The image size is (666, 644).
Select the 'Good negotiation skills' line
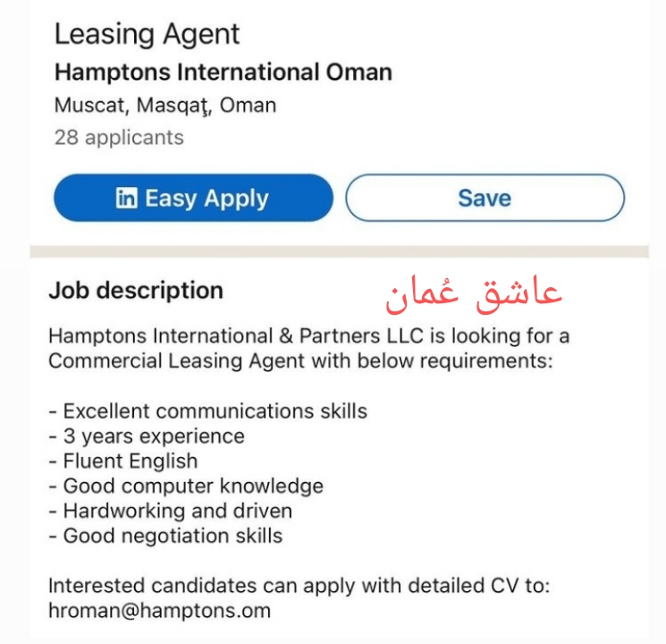coord(165,537)
